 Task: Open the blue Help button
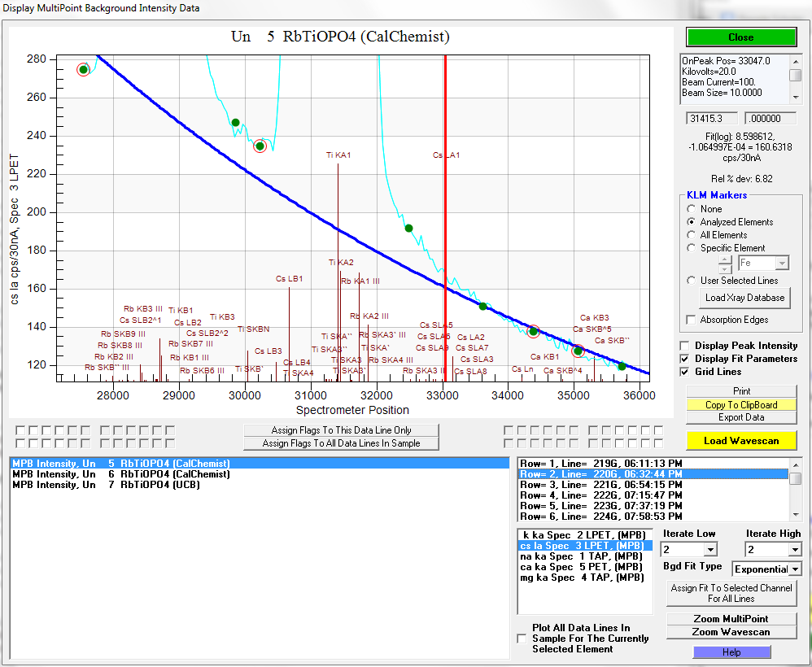731,652
